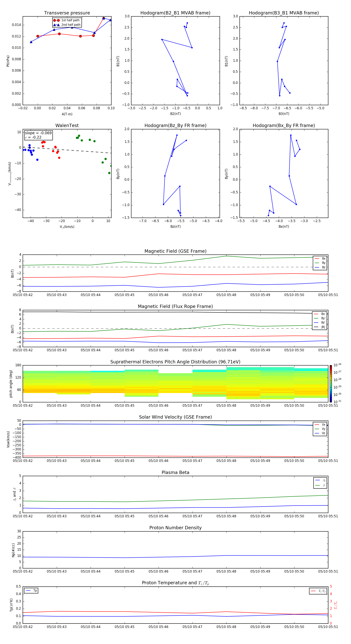Click the 'slope = -0.069' annotation

click(x=38, y=133)
